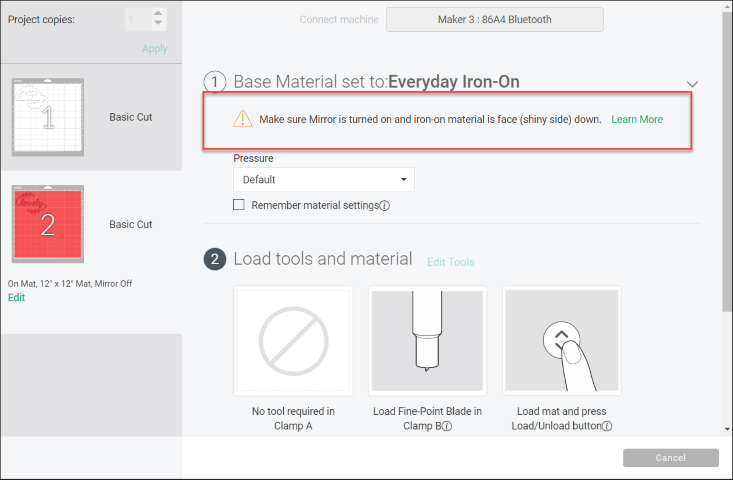Collapse the Base Material section chevron
The width and height of the screenshot is (733, 480).
click(692, 85)
